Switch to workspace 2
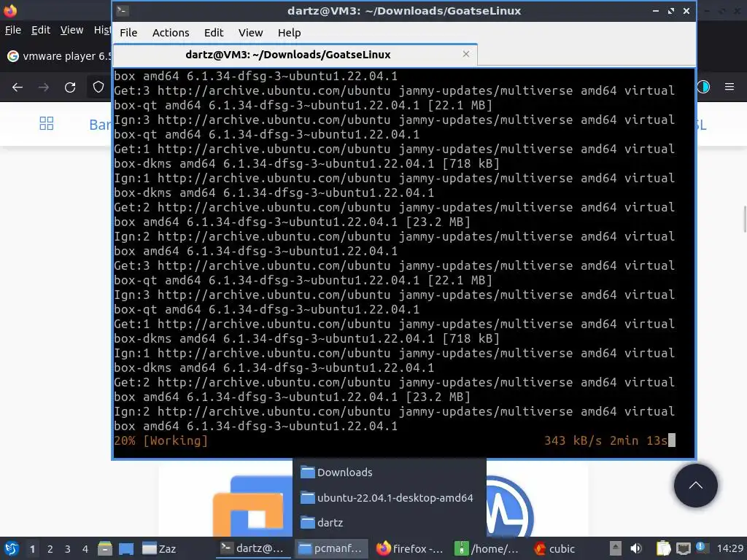Viewport: 747px width, 560px height. click(x=50, y=549)
